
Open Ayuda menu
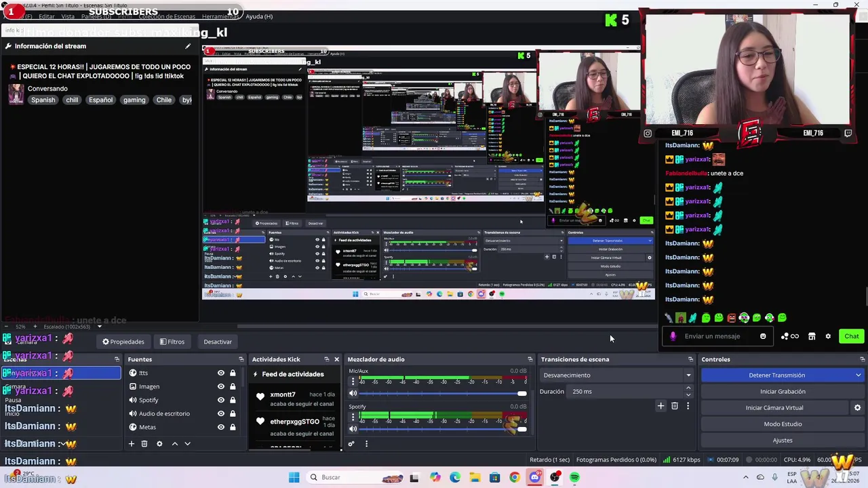coord(259,16)
